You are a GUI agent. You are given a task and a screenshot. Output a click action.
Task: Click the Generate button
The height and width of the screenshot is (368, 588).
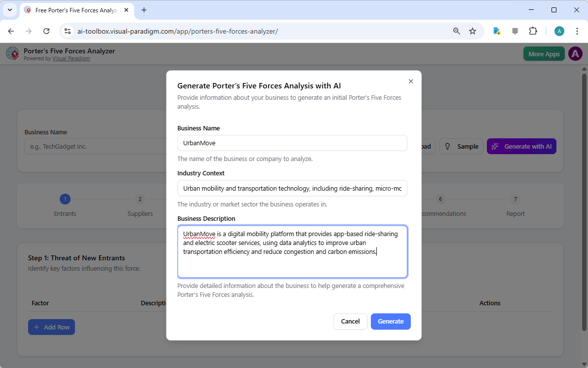[x=391, y=321]
